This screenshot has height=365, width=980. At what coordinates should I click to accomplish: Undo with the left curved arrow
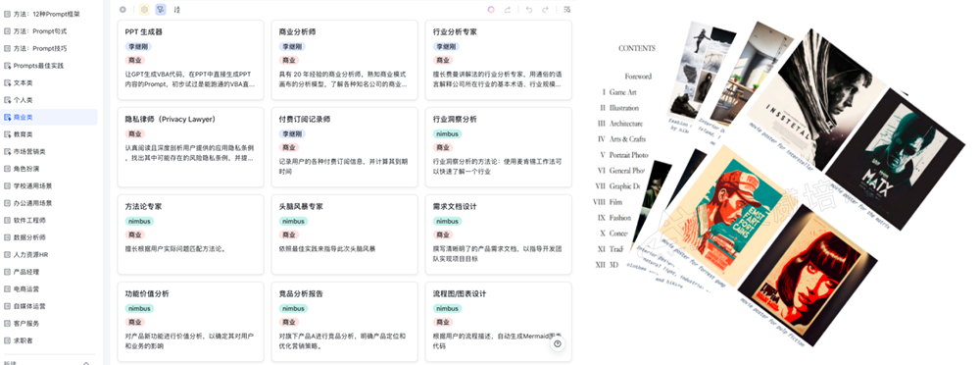529,10
